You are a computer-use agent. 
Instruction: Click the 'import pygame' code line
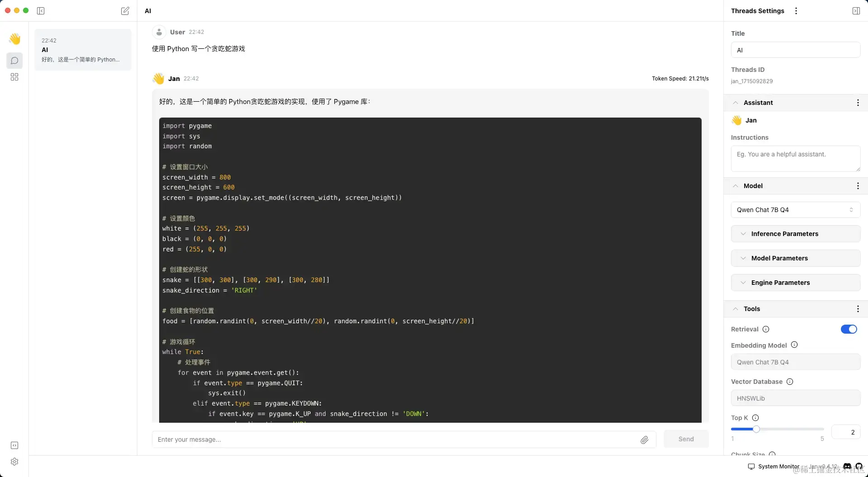[x=187, y=126]
